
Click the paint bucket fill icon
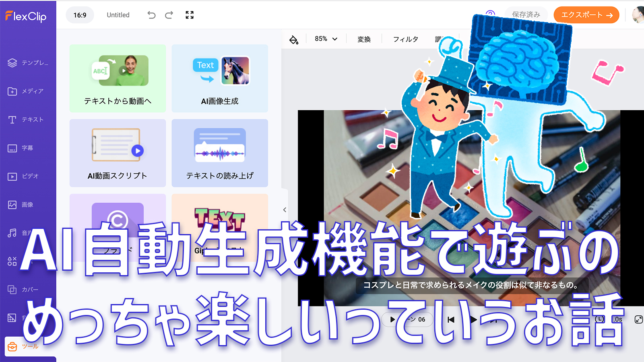point(294,39)
